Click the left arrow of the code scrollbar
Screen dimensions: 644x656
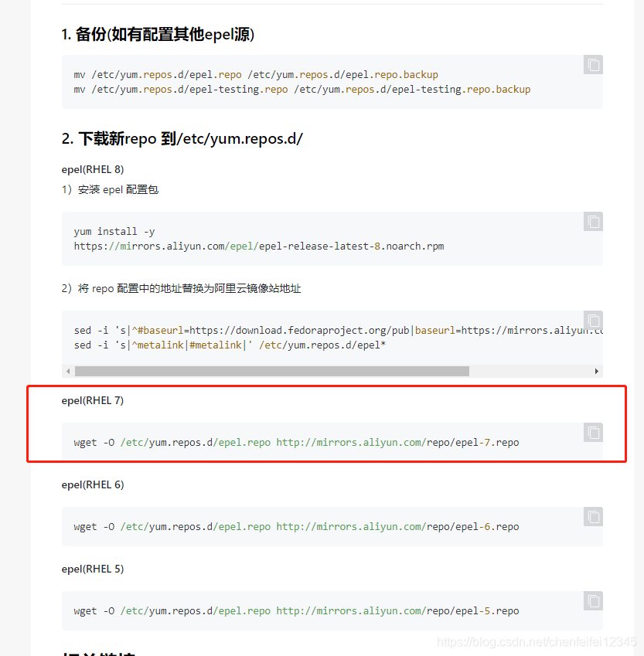(68, 371)
